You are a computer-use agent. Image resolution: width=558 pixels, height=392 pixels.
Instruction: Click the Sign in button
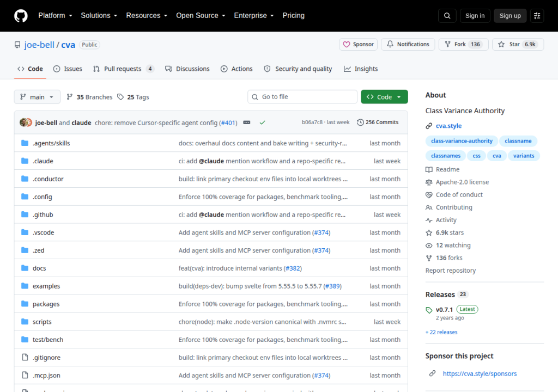[475, 16]
